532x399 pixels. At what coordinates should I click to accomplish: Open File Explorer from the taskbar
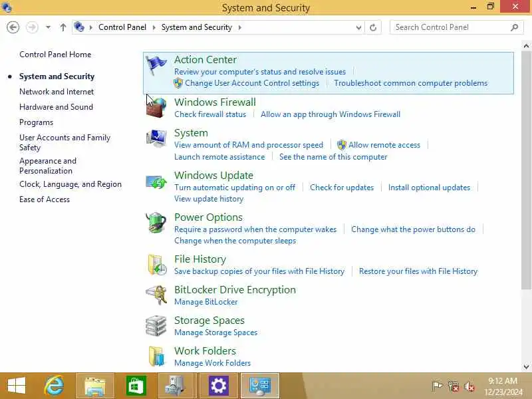click(x=95, y=386)
